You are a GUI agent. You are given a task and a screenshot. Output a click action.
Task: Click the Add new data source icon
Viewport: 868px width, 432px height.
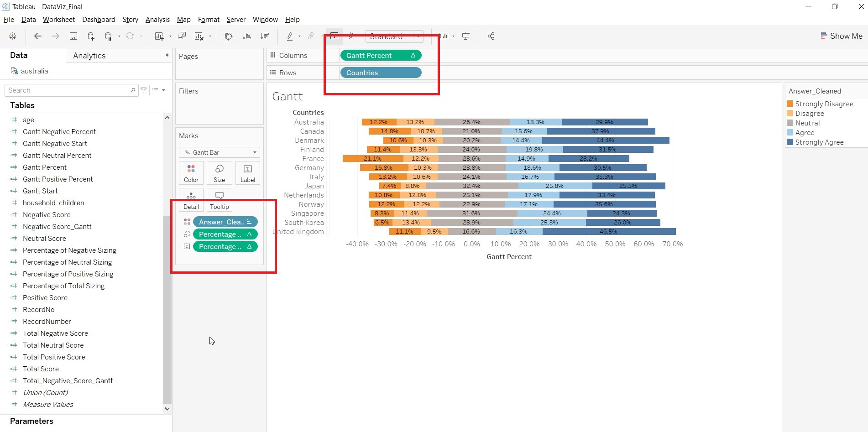point(91,36)
